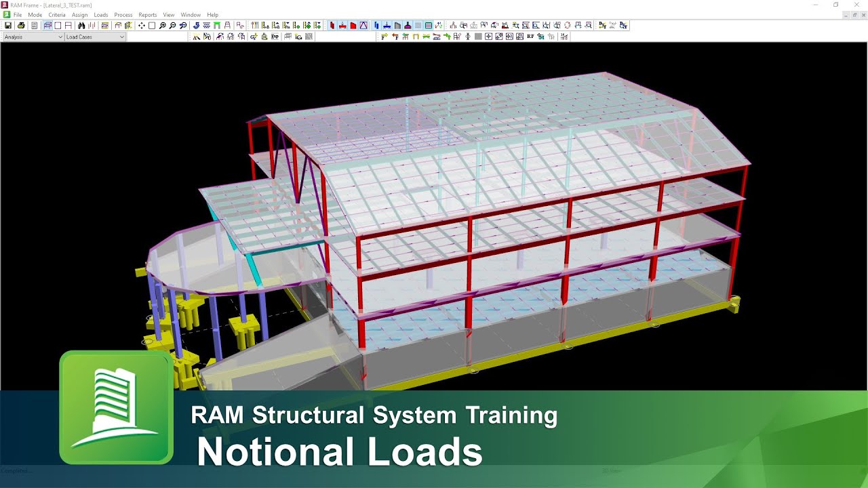Toggle red lateral columns display
Screen dimensions: 868x488
click(332, 25)
